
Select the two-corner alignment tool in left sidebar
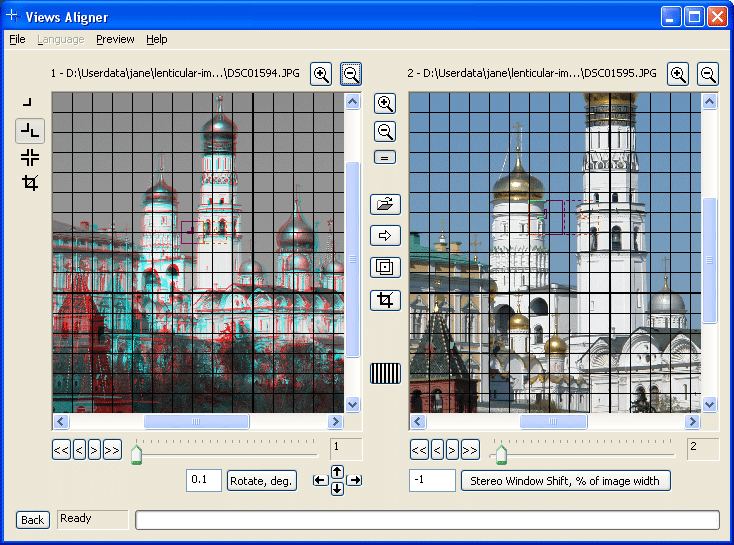(x=30, y=130)
